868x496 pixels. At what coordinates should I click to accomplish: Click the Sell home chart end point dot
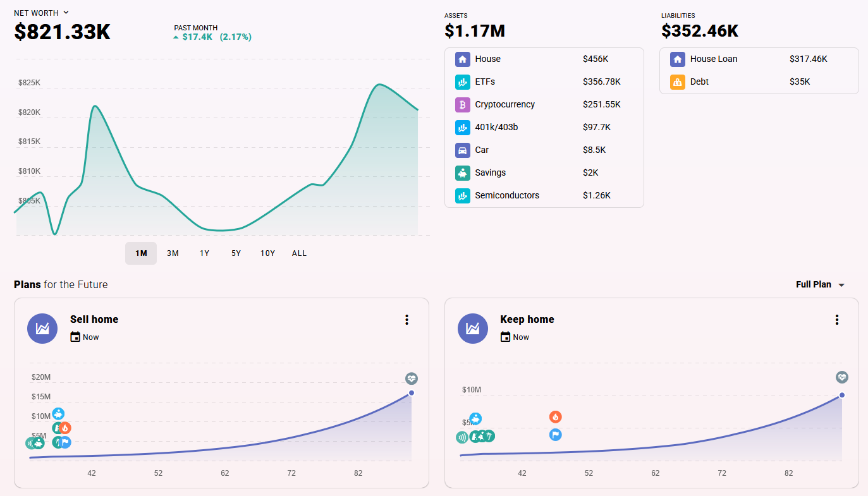click(412, 393)
